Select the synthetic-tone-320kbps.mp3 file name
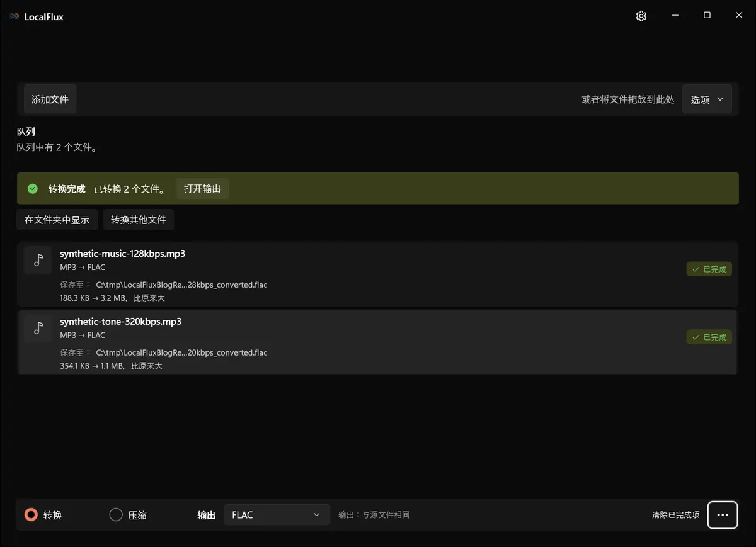 coord(120,322)
